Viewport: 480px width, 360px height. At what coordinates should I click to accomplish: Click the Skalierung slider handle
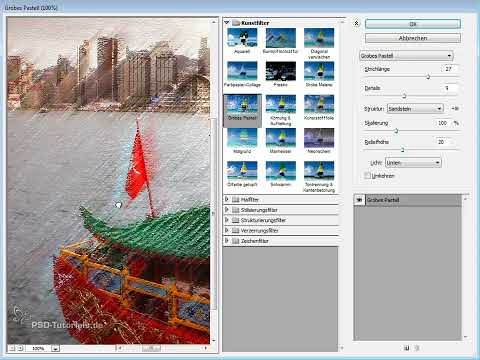(396, 131)
